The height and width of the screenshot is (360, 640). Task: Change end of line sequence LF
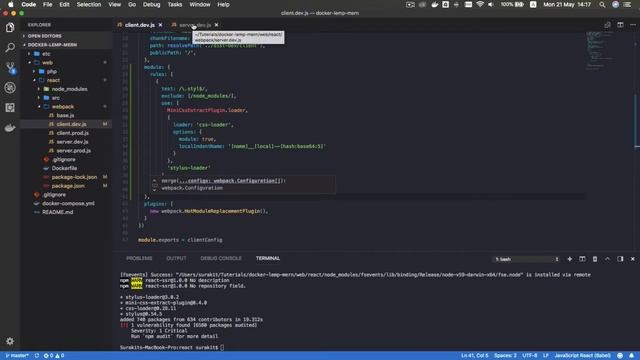[546, 356]
